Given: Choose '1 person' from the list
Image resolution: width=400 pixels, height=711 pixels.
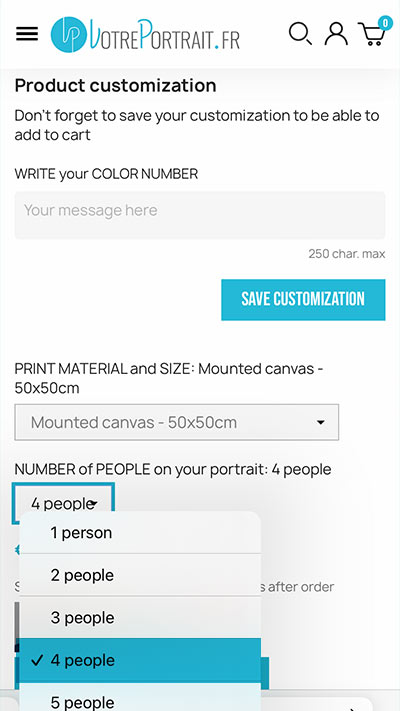Looking at the screenshot, I should (140, 532).
